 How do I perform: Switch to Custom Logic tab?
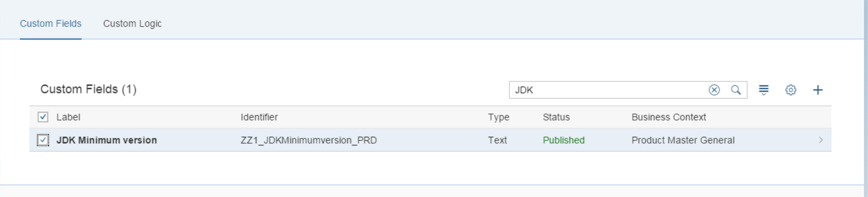[x=132, y=24]
